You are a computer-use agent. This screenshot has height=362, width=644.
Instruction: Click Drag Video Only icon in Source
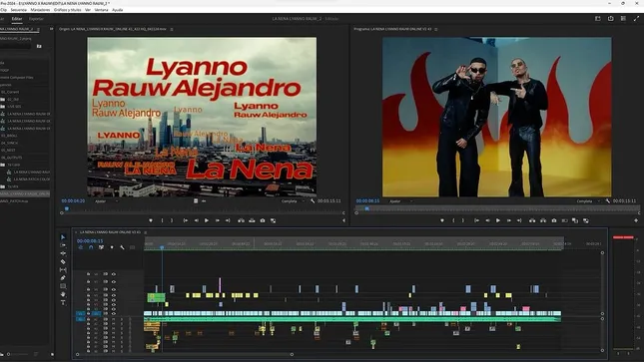[x=196, y=201]
